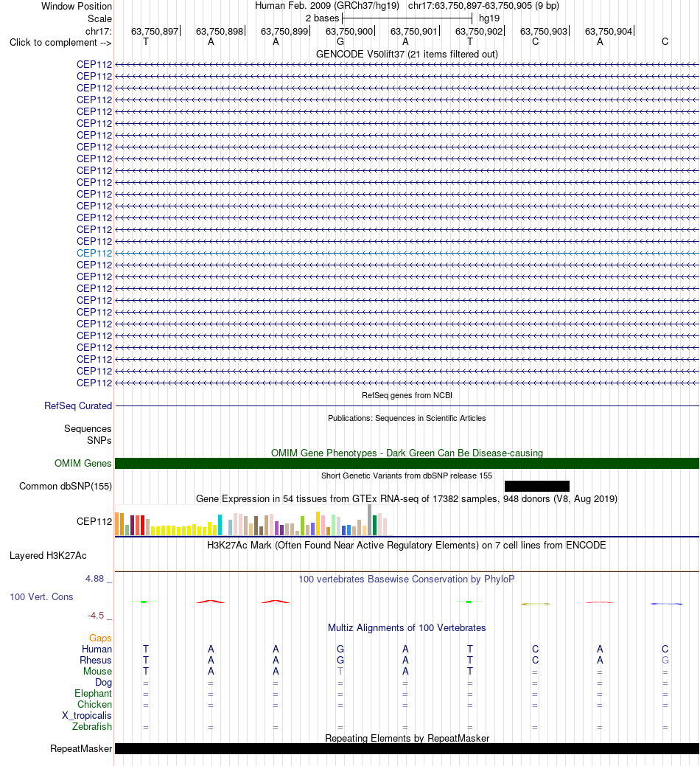The height and width of the screenshot is (766, 700).
Task: Click the Rhesus species label
Action: [x=96, y=661]
